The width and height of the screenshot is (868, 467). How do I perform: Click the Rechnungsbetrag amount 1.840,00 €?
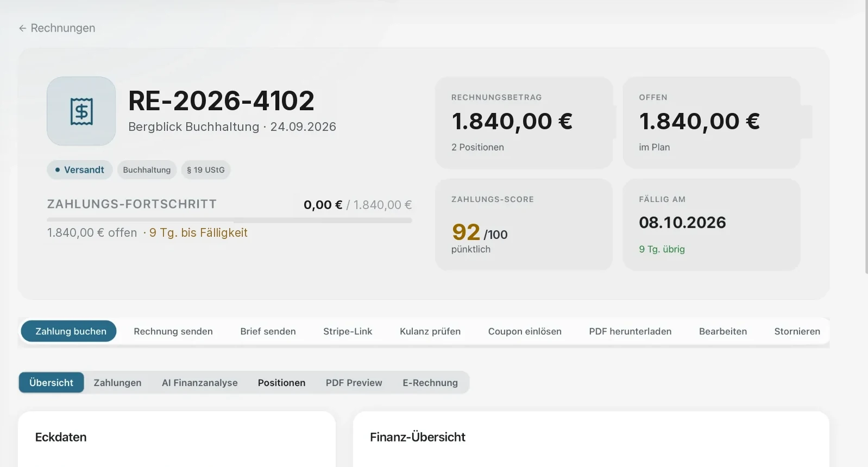coord(512,121)
